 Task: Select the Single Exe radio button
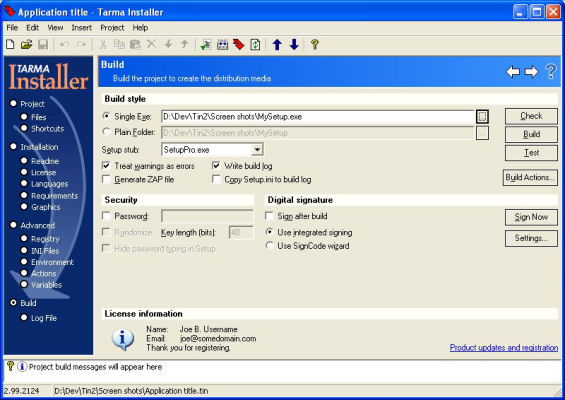point(106,116)
